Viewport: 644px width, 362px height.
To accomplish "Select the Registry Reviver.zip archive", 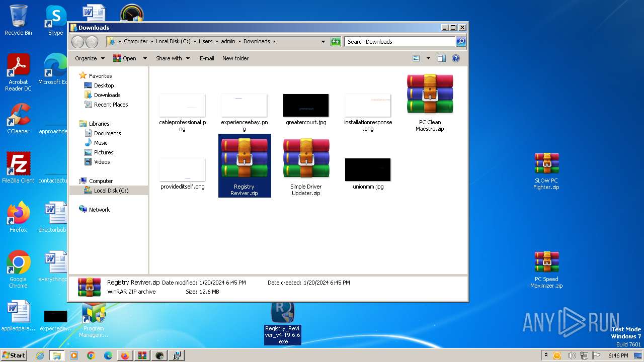I will click(245, 166).
